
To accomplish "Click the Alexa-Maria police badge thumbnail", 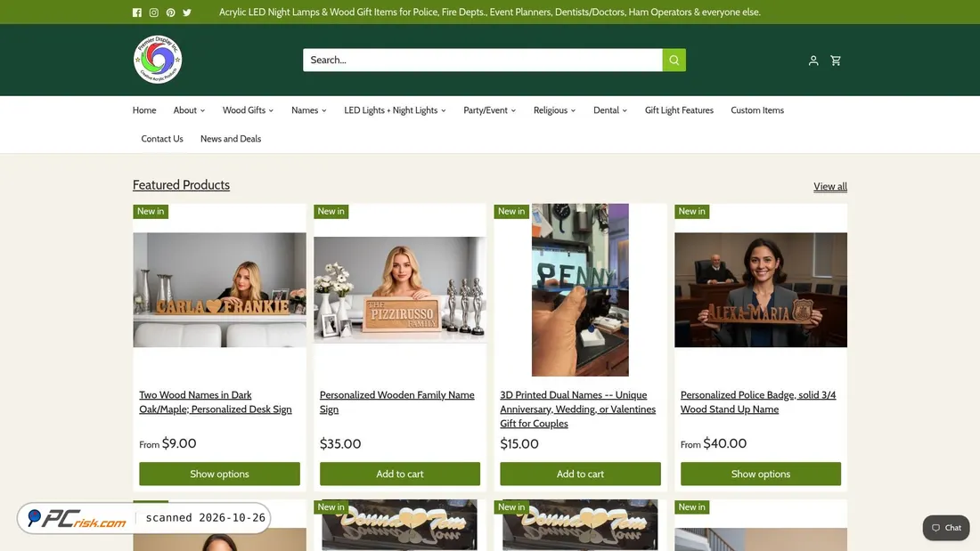I will 761,290.
